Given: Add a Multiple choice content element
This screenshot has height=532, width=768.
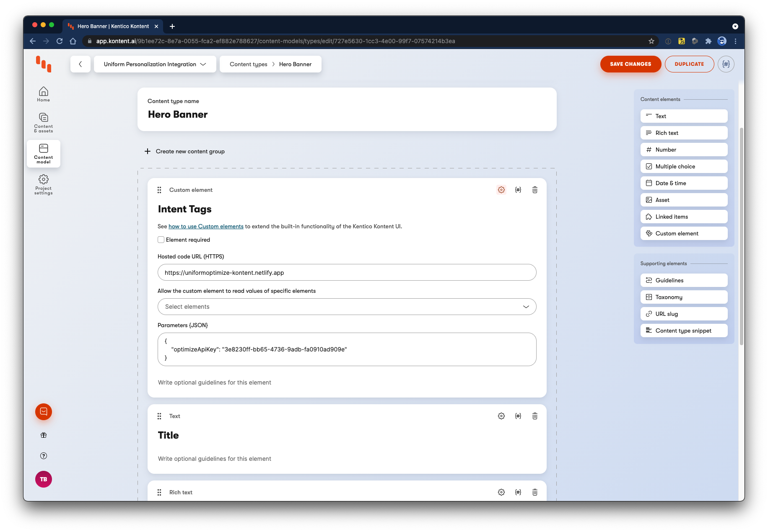Looking at the screenshot, I should (684, 166).
